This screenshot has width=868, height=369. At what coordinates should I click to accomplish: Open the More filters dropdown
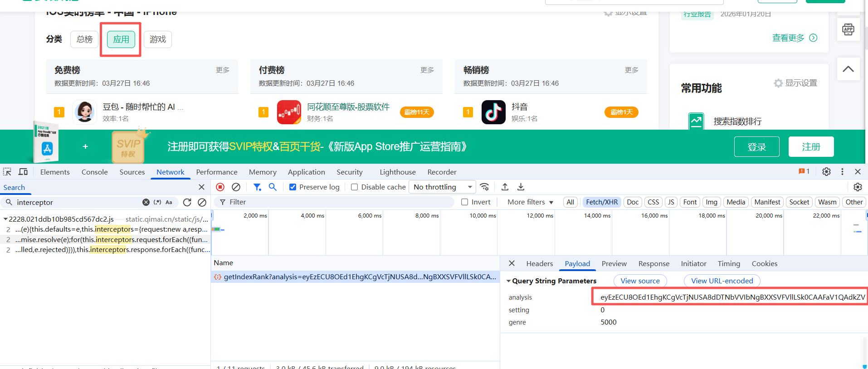tap(530, 202)
